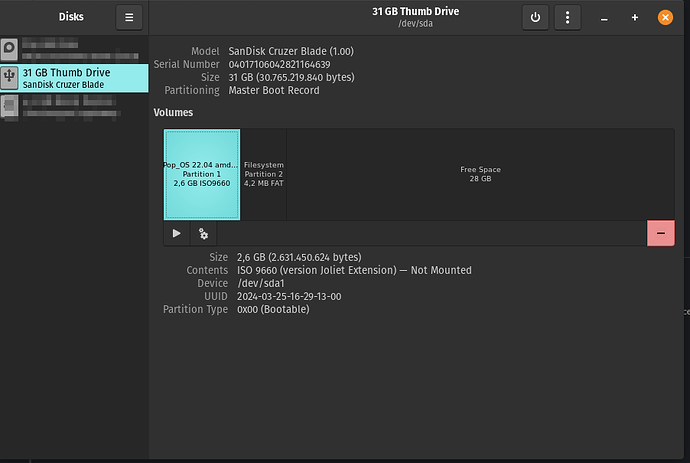Viewport: 690px width, 463px height.
Task: Click the drive icon of third sidebar entry
Action: click(9, 107)
